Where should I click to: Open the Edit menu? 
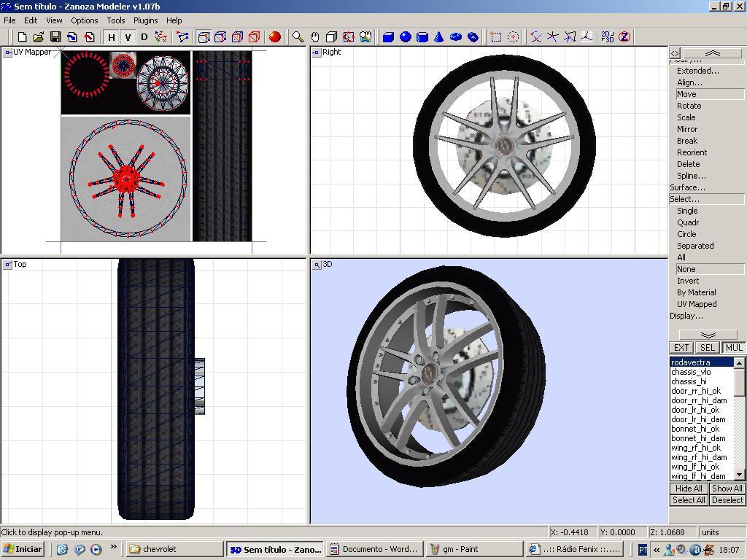tap(31, 20)
